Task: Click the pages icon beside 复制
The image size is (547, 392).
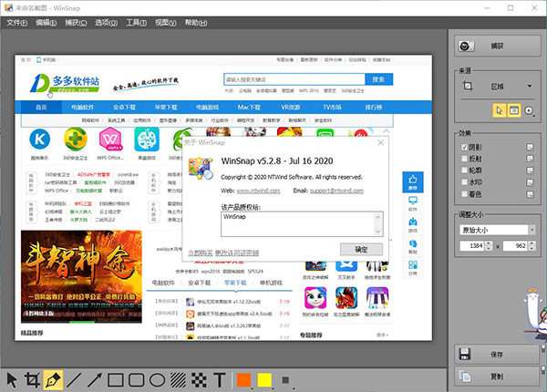Action: (465, 376)
